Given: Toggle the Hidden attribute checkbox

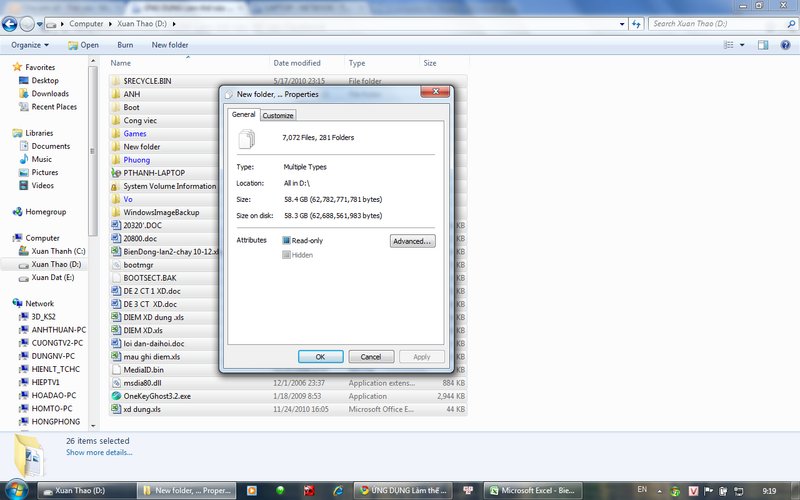Looking at the screenshot, I should pos(287,256).
